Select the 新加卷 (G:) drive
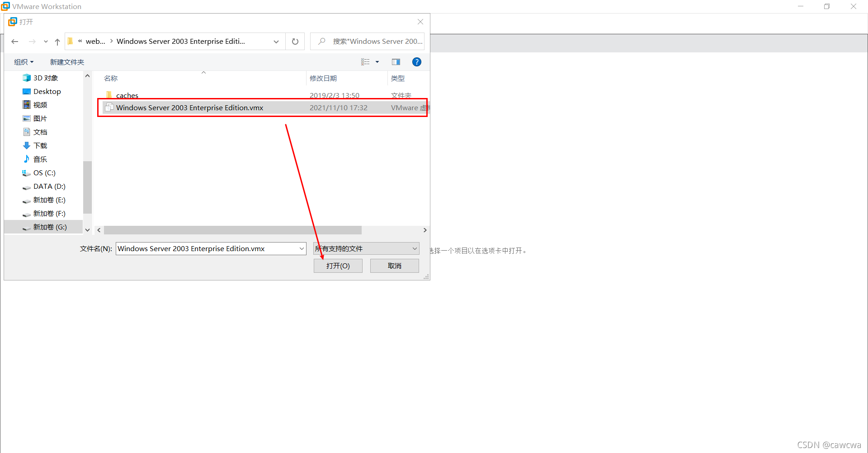This screenshot has width=868, height=453. tap(43, 227)
